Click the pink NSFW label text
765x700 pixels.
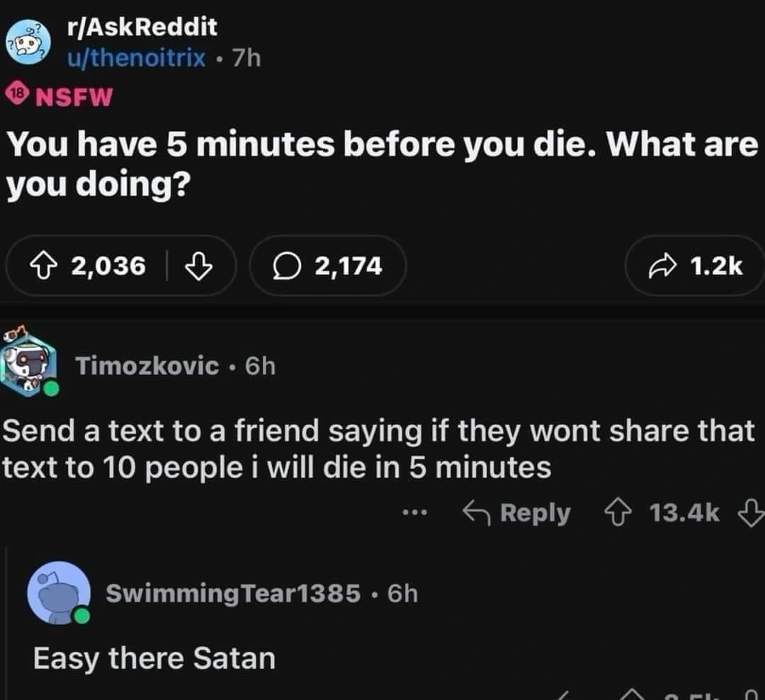click(74, 97)
